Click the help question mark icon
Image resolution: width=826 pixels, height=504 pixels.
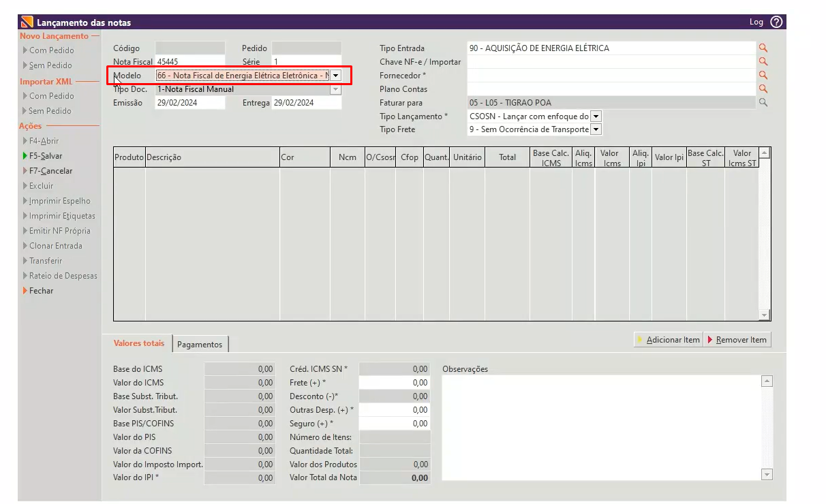(x=776, y=22)
